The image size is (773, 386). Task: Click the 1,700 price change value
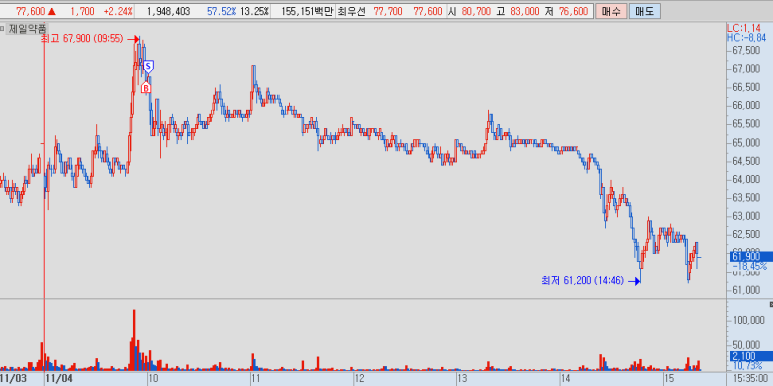pyautogui.click(x=82, y=11)
